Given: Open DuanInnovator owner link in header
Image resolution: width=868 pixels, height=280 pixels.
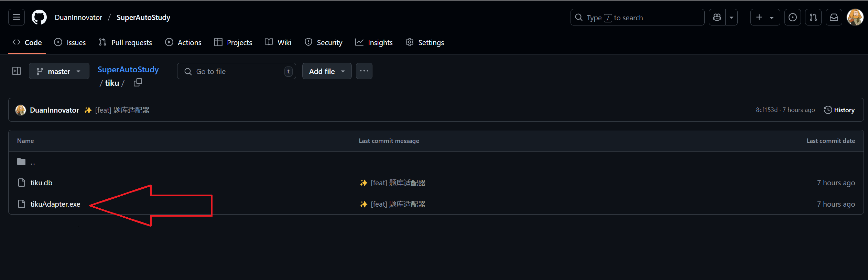Looking at the screenshot, I should tap(78, 18).
